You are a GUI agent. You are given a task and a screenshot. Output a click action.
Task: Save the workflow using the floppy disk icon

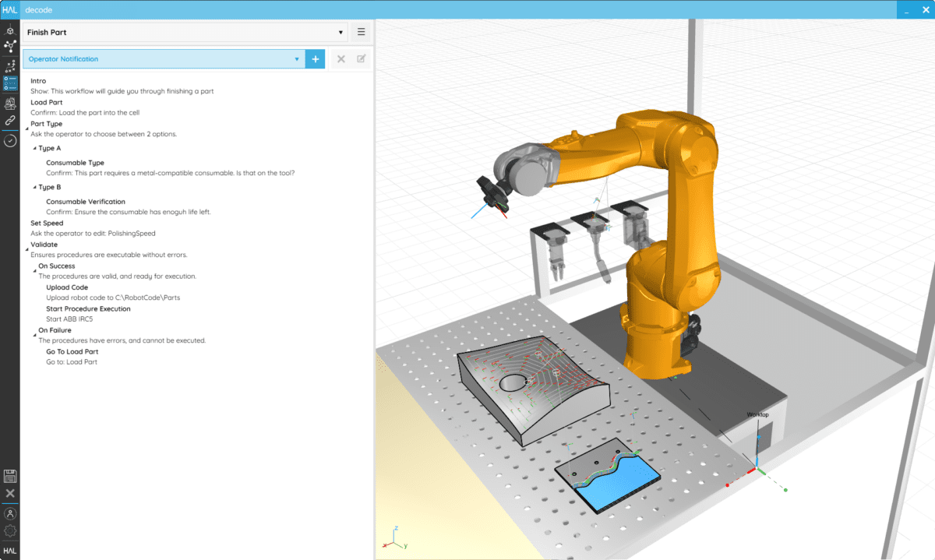click(10, 476)
